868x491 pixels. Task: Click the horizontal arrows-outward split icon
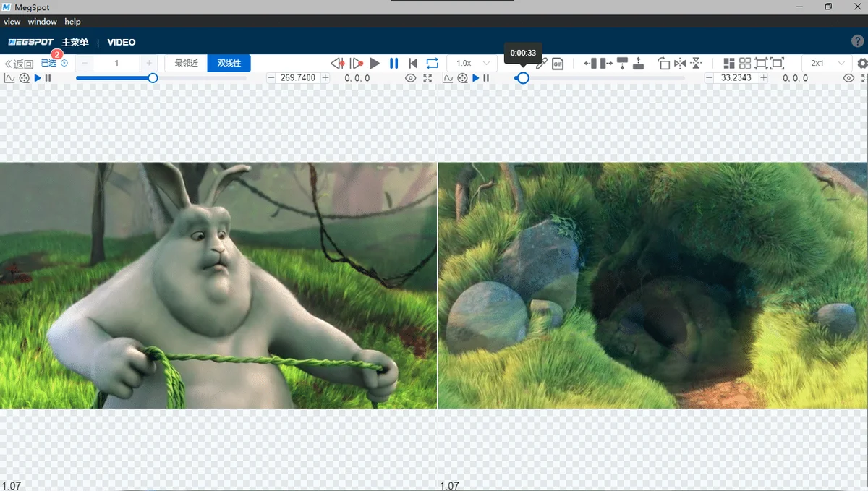click(598, 64)
